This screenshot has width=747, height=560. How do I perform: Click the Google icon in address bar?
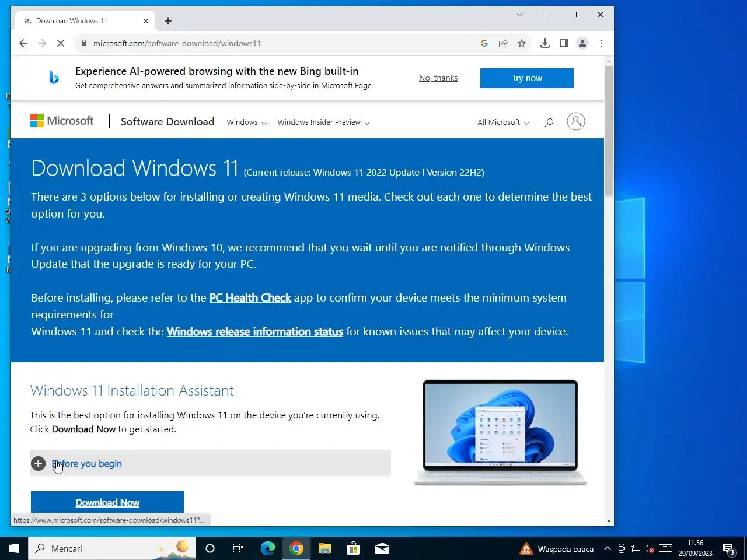point(484,43)
